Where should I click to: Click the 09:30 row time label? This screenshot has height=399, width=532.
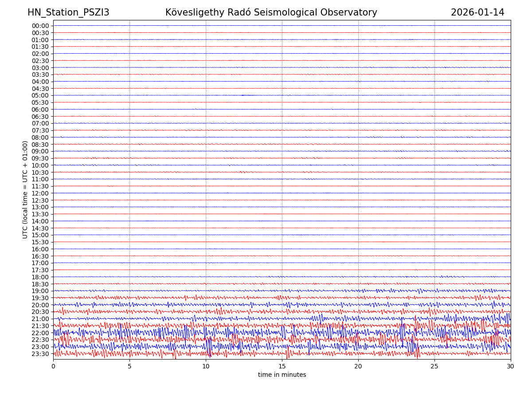click(x=40, y=158)
